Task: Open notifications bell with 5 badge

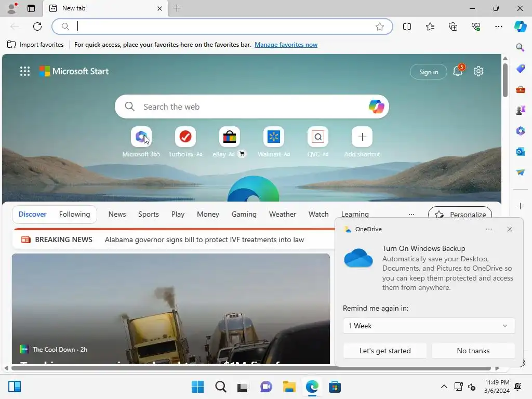Action: 458,71
